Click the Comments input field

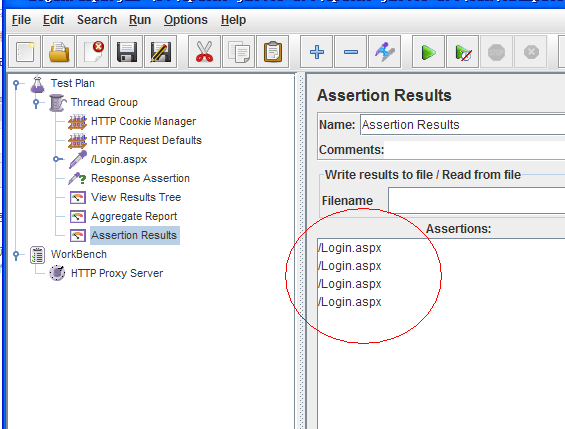475,150
